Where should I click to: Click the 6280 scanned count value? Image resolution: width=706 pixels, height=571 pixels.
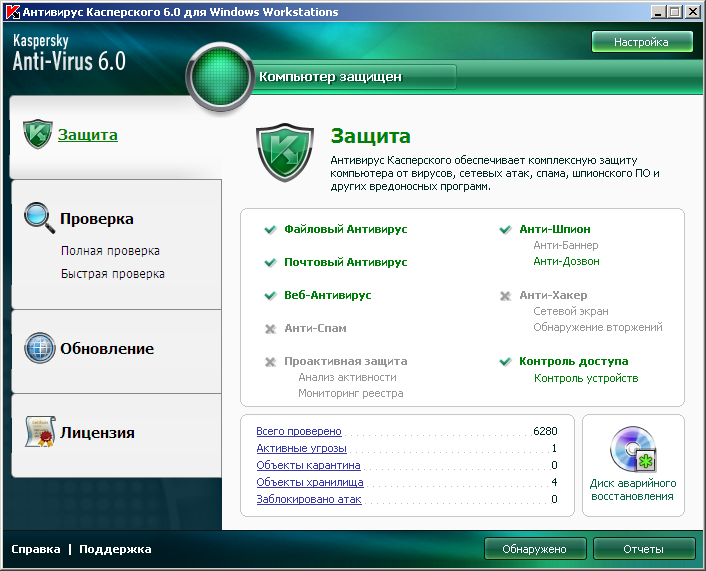click(545, 431)
